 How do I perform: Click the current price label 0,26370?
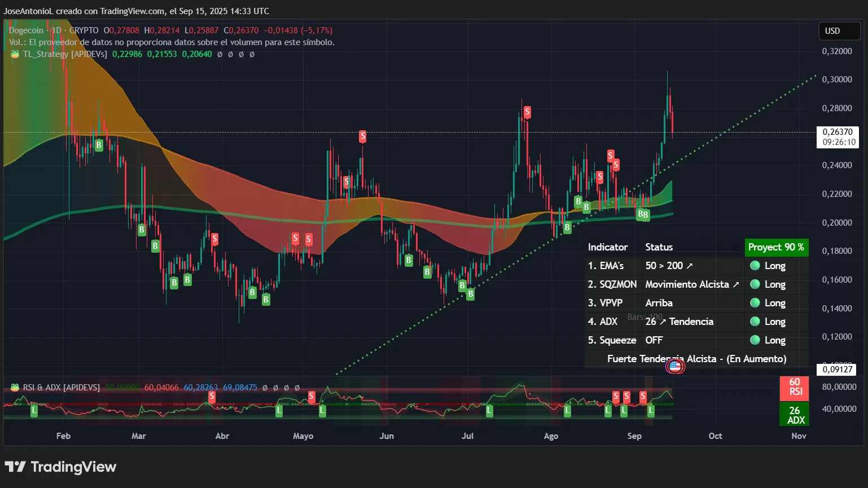point(838,132)
